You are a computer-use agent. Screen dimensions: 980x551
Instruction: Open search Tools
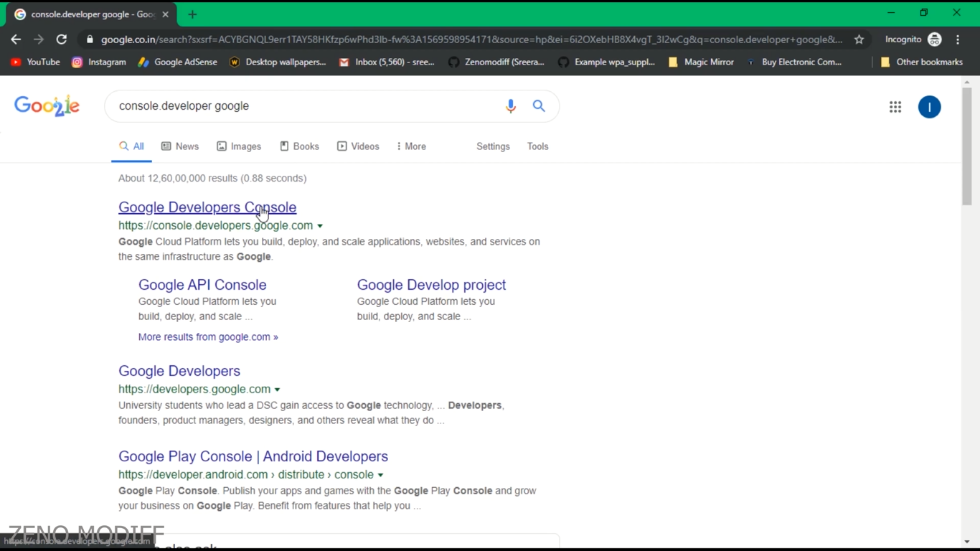pos(537,146)
